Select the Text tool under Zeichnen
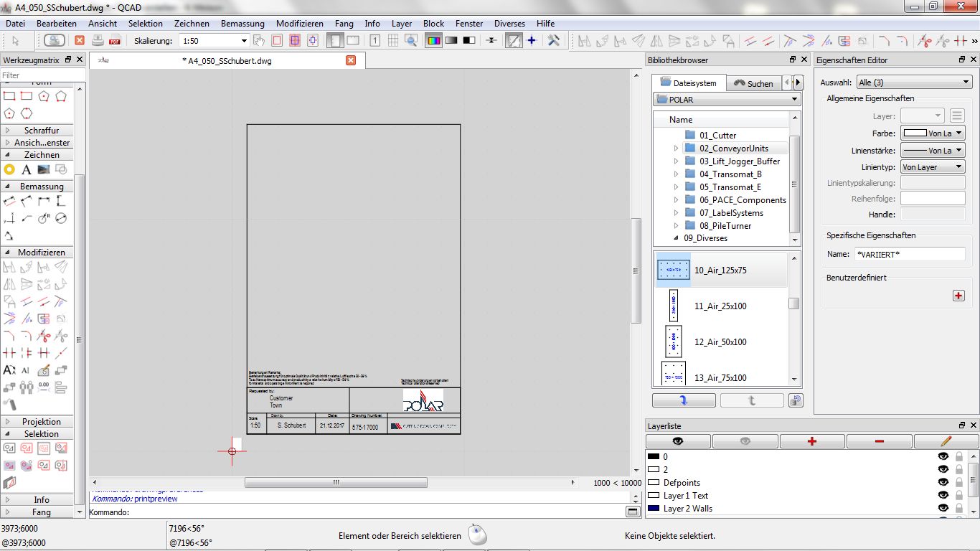This screenshot has width=980, height=551. [x=26, y=169]
